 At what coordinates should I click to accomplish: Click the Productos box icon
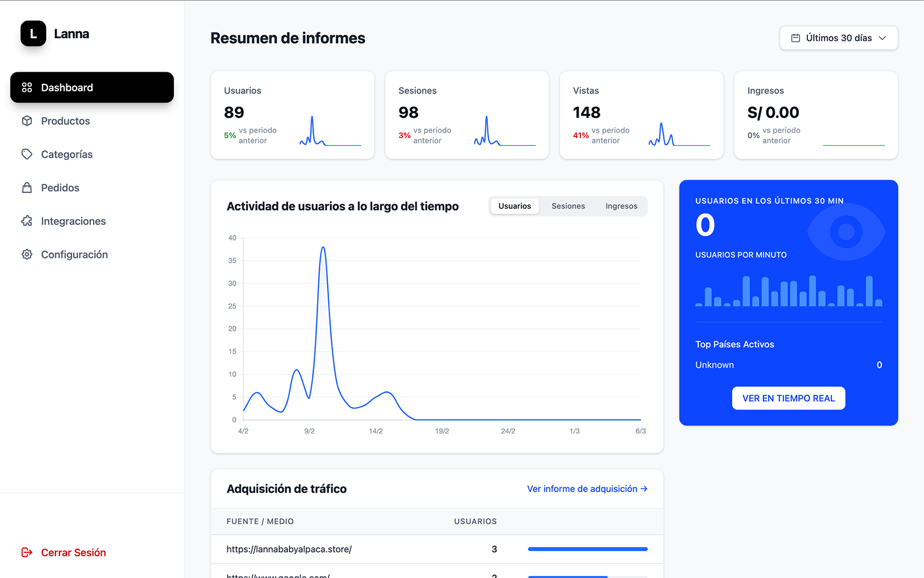[27, 121]
